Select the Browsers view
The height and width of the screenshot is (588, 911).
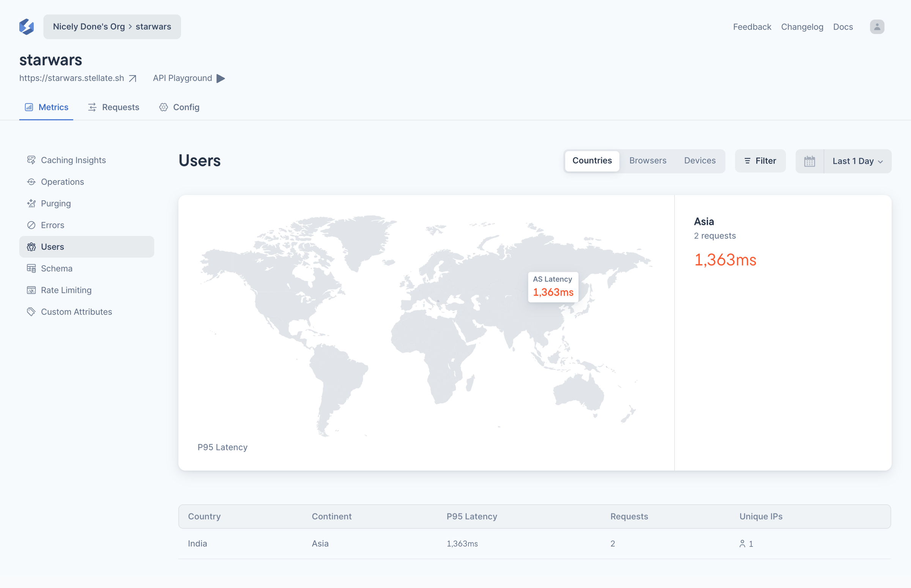[648, 161]
